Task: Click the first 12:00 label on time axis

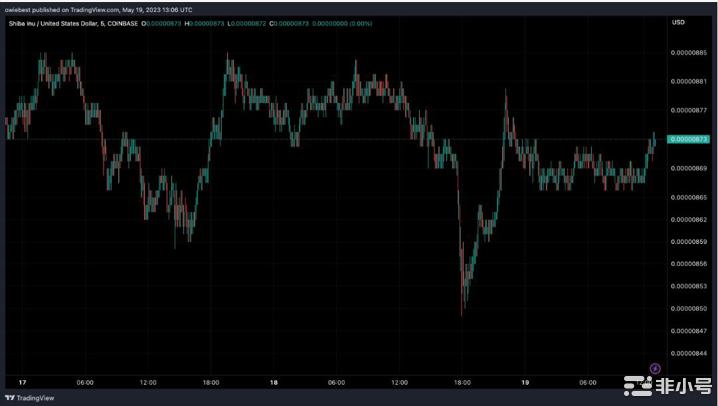Action: pyautogui.click(x=147, y=382)
